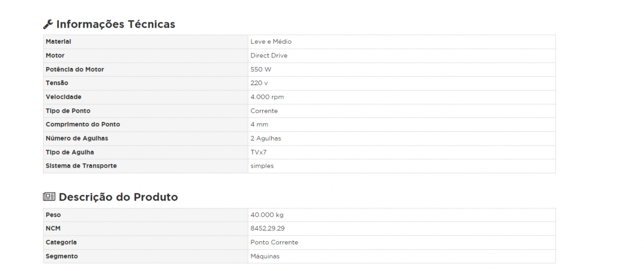Click the 550 W value

261,70
